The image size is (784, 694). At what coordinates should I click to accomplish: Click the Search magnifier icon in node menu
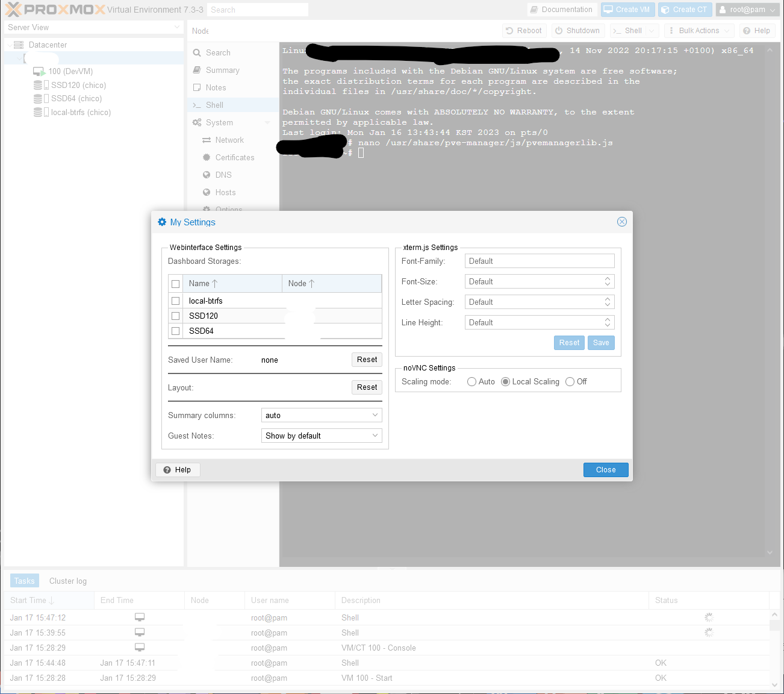(197, 53)
